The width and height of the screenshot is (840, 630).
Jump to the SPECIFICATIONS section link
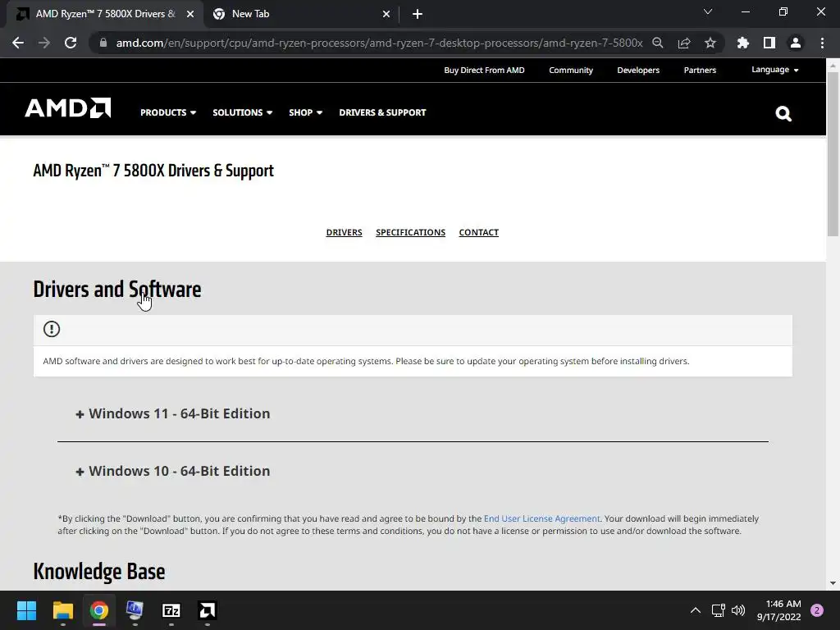tap(410, 232)
